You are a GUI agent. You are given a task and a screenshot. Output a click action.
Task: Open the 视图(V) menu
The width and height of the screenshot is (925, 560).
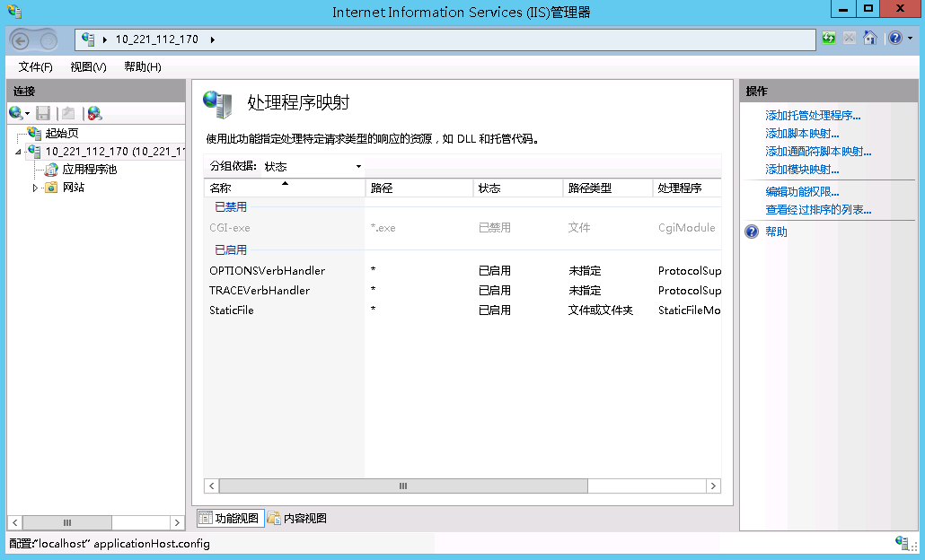pos(88,67)
